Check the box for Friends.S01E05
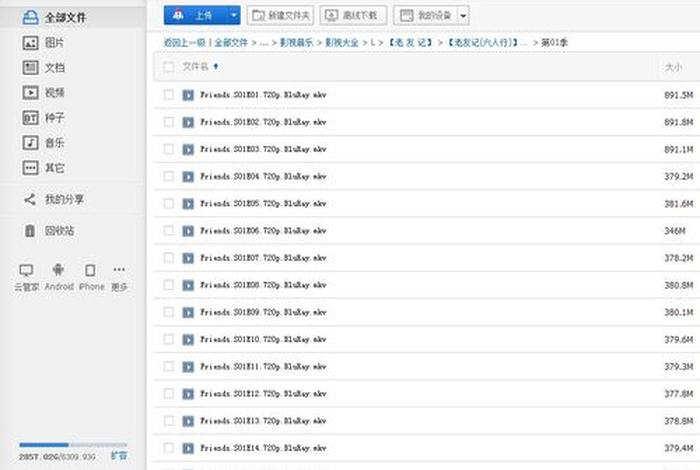Image resolution: width=700 pixels, height=470 pixels. pos(168,204)
